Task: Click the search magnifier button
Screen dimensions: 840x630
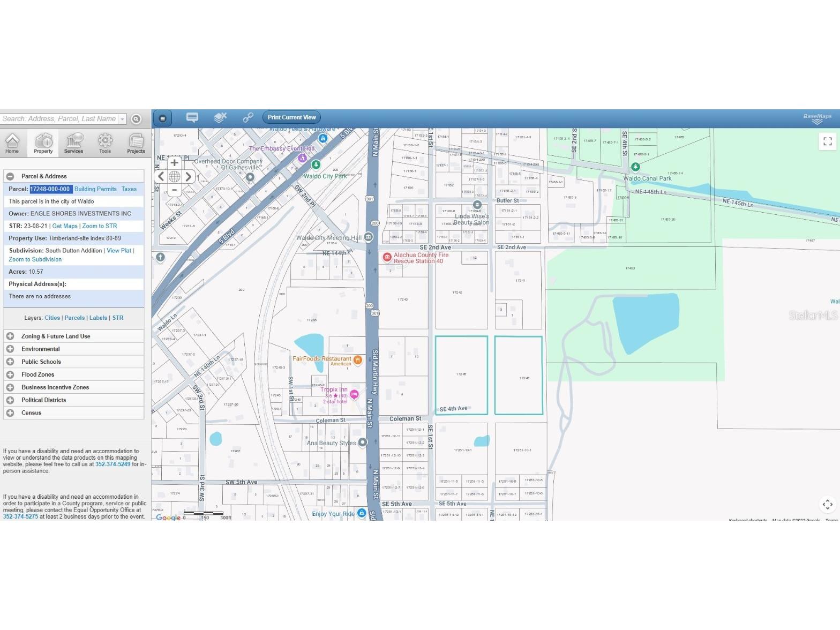Action: click(x=136, y=119)
